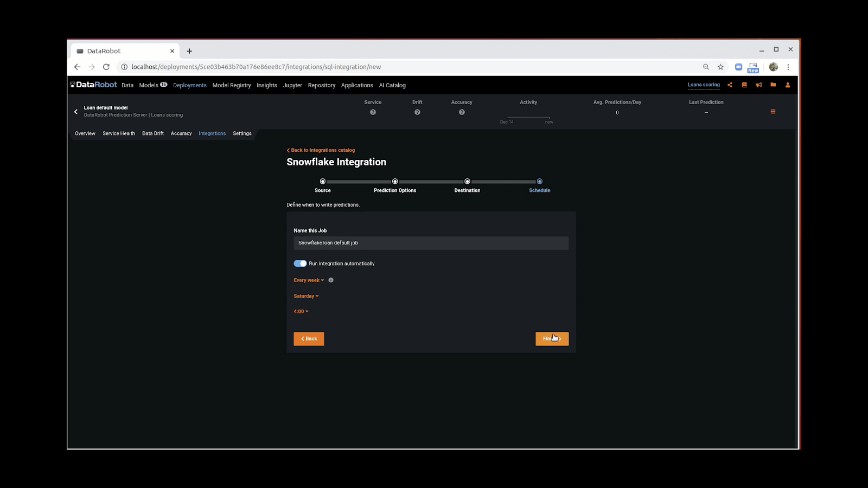868x488 pixels.
Task: Click the Accuracy status question mark
Action: pyautogui.click(x=462, y=112)
